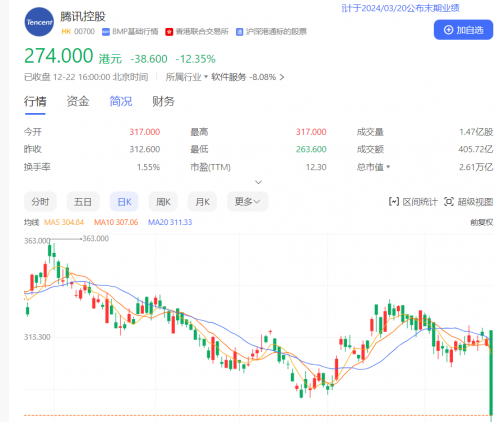Viewport: 500px width, 422px height.
Task: Switch to the 行情 tab
Action: coord(35,101)
